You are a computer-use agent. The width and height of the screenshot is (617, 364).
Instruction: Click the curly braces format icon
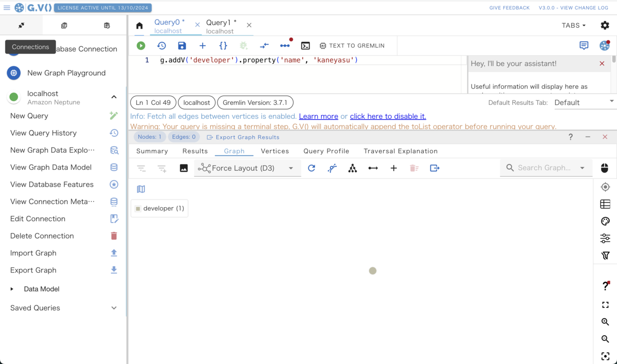(223, 46)
